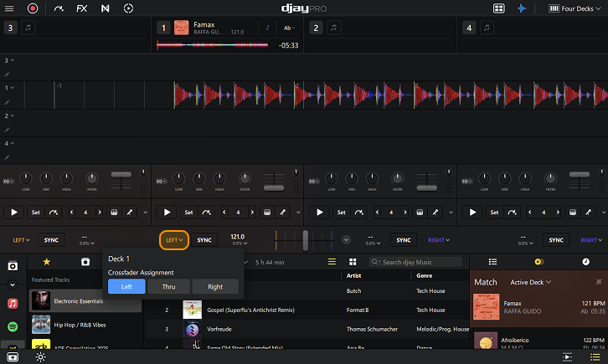The width and height of the screenshot is (608, 364).
Task: Select Left crossfader assignment
Action: pyautogui.click(x=126, y=287)
